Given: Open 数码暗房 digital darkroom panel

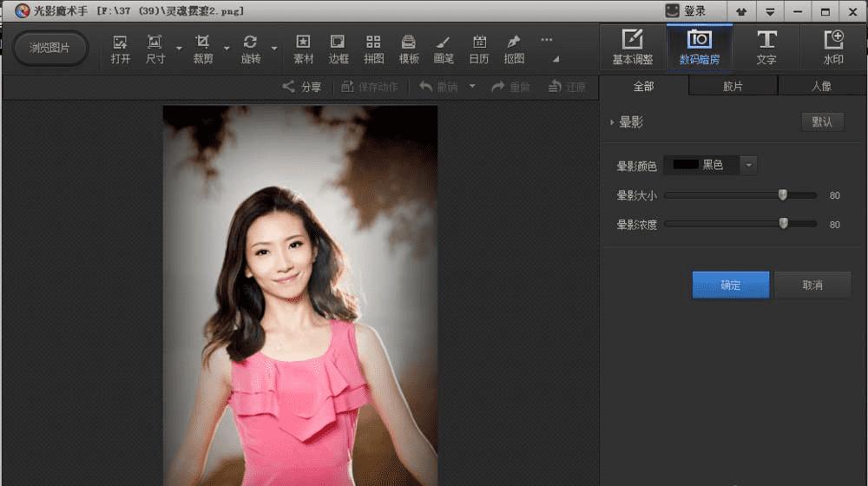Looking at the screenshot, I should (x=699, y=47).
